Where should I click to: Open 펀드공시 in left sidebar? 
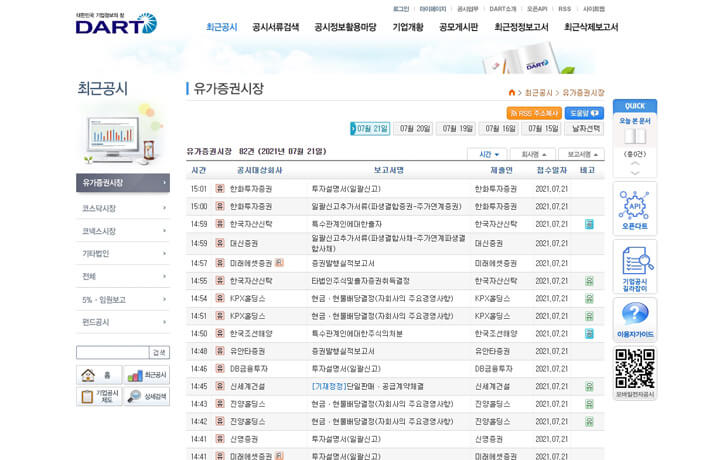point(123,322)
